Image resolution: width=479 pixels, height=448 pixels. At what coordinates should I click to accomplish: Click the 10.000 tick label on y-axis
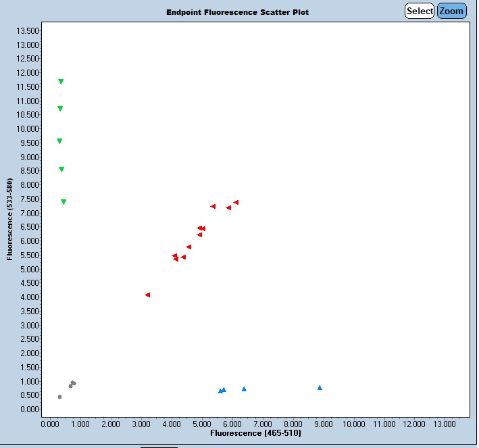pos(26,128)
